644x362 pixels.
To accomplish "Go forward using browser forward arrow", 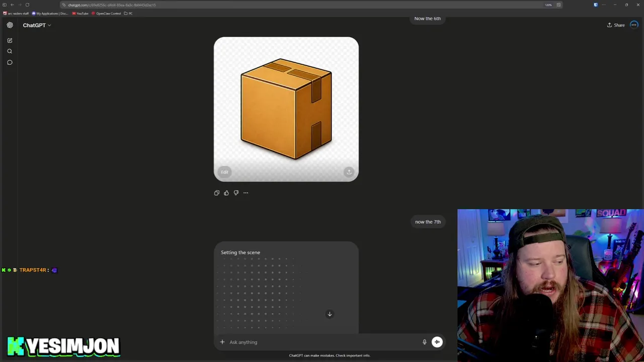I will [20, 5].
